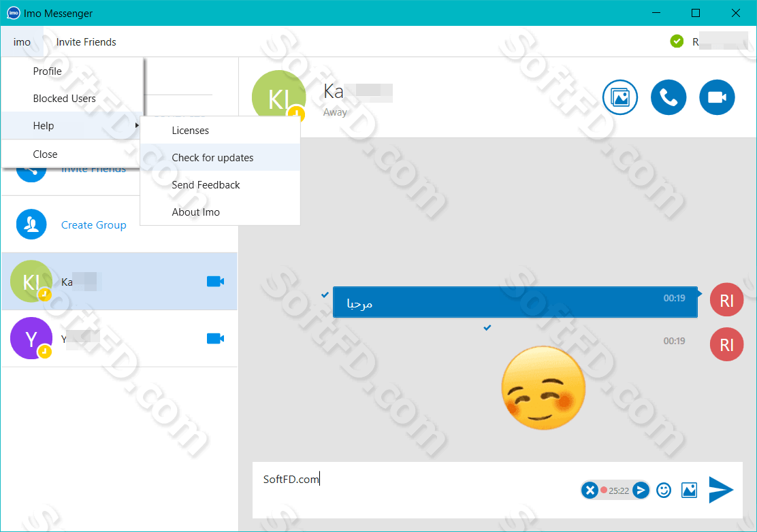The height and width of the screenshot is (532, 757).
Task: Open the imo menu
Action: (22, 42)
